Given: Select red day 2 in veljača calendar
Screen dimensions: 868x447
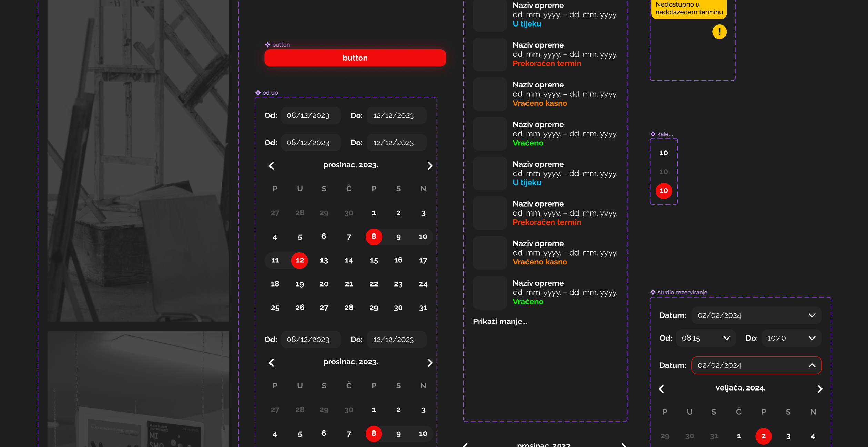Looking at the screenshot, I should 763,436.
